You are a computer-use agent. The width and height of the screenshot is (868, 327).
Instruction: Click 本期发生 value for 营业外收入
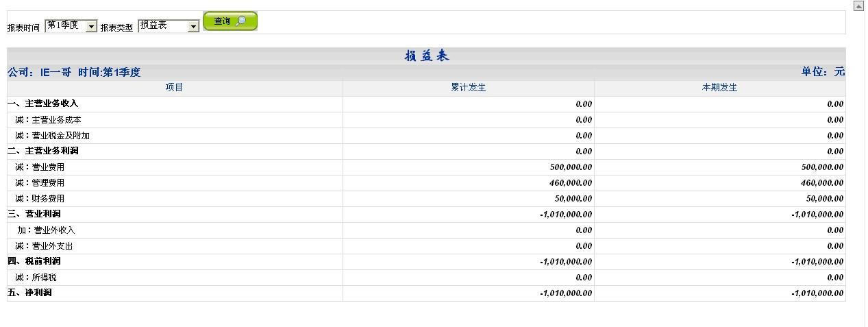(x=835, y=230)
